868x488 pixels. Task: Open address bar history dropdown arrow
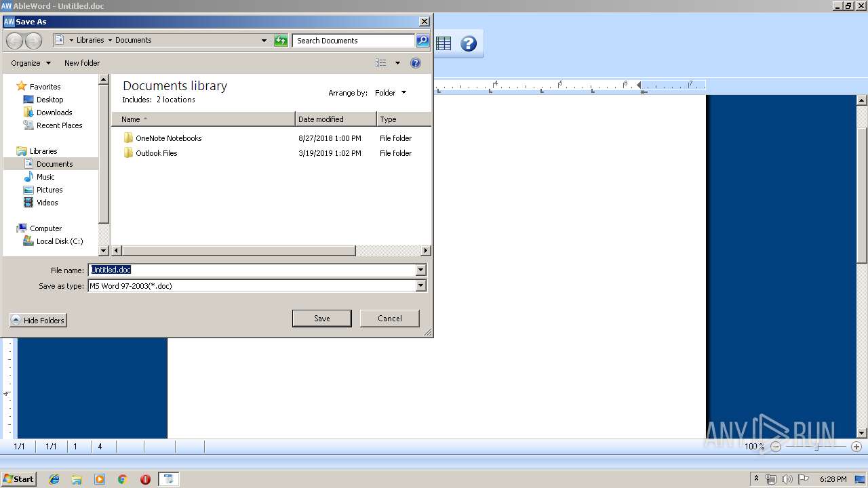click(x=264, y=41)
